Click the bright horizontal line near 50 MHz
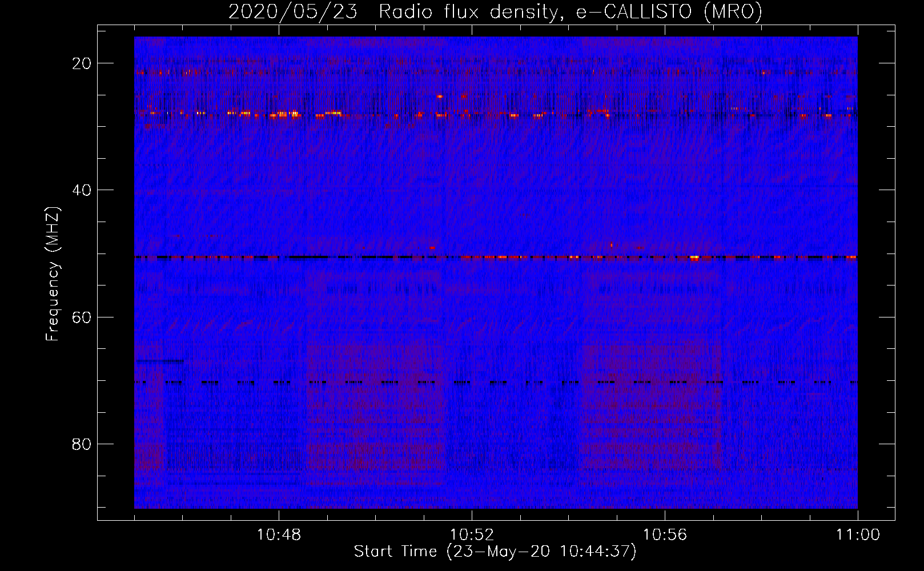 point(496,258)
